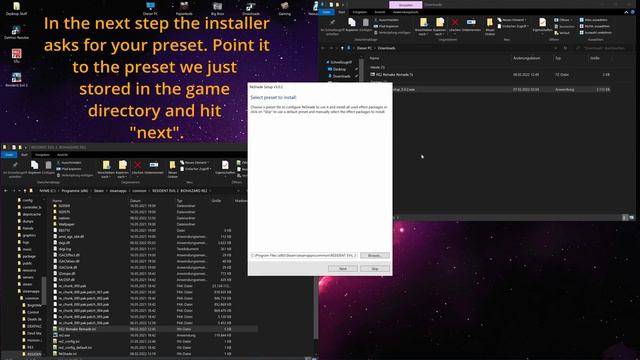
Task: Open Freigeben tab in Downloads window
Action: point(360,12)
